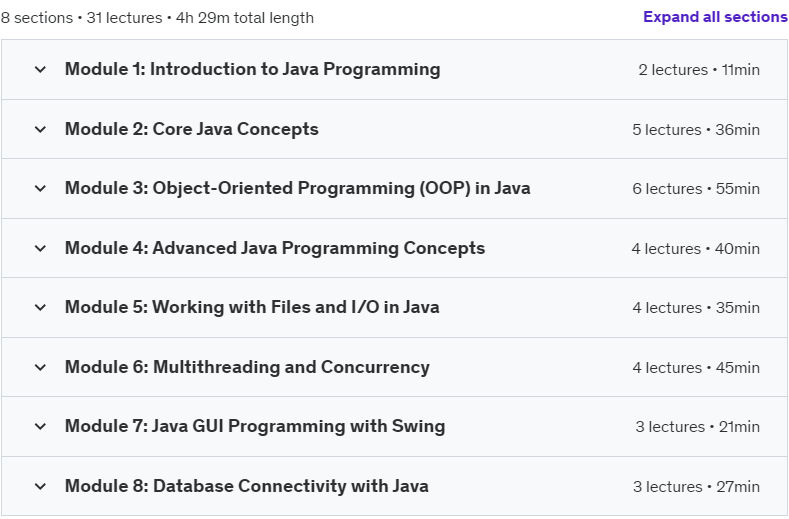Expand Module 8 chevron arrow
789x519 pixels.
(x=40, y=486)
